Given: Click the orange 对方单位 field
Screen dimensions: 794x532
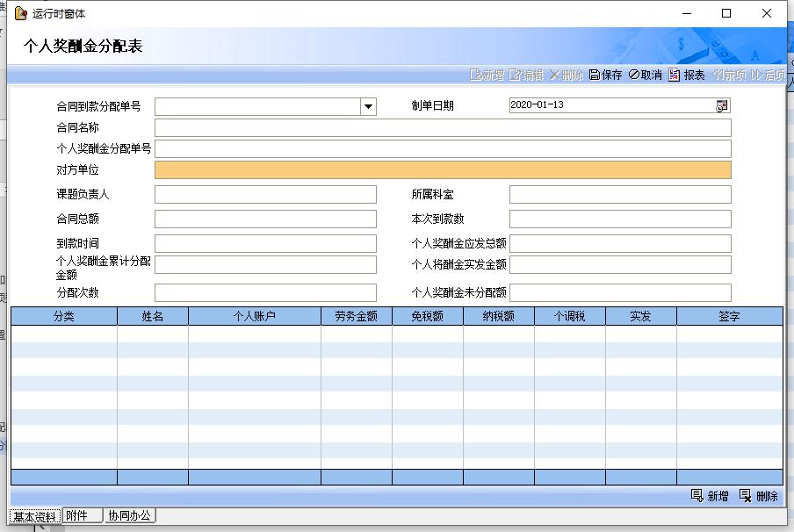Looking at the screenshot, I should click(x=443, y=170).
